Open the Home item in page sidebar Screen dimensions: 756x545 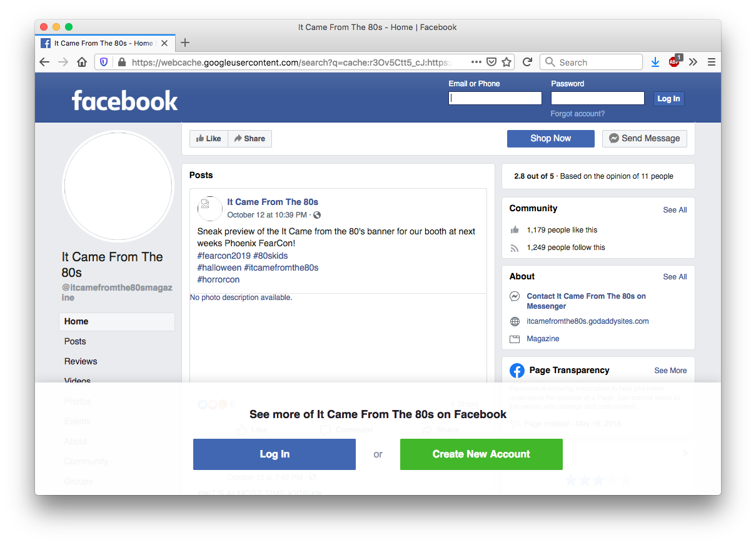[x=117, y=321]
